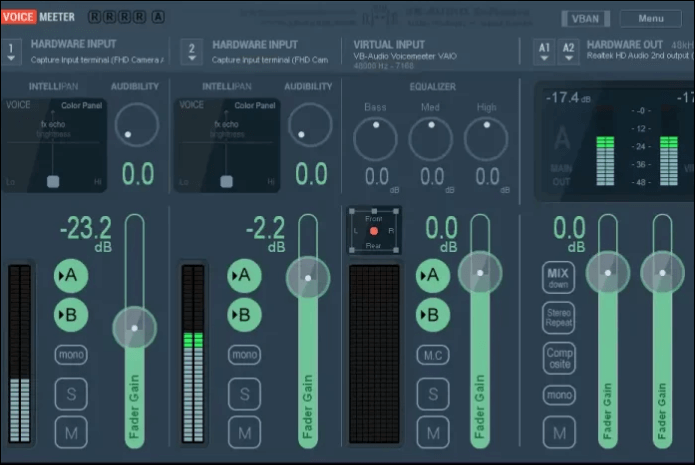Screen dimensions: 695x465
Task: Click the Front/Rear surround panner red dot
Action: tap(374, 231)
